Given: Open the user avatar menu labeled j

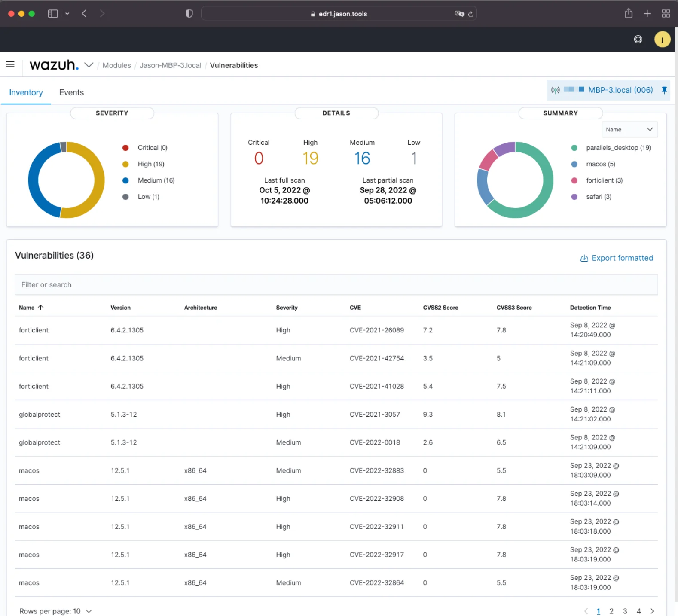Looking at the screenshot, I should click(x=662, y=40).
